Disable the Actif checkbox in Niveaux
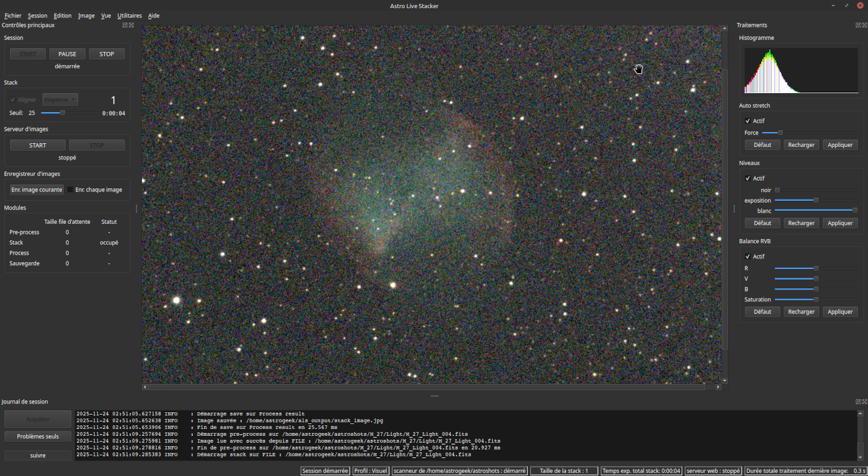The height and width of the screenshot is (476, 868). click(x=748, y=178)
